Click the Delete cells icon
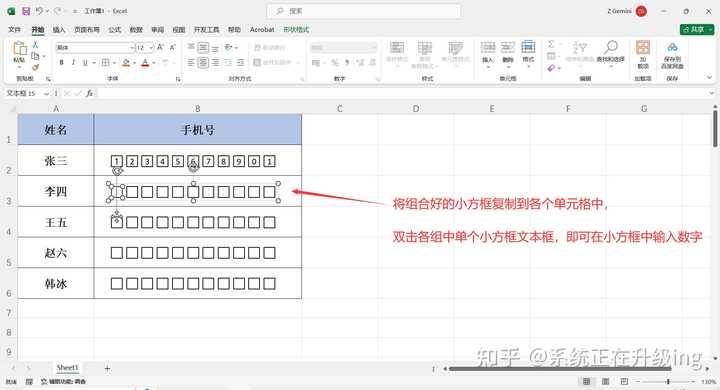 [x=507, y=48]
